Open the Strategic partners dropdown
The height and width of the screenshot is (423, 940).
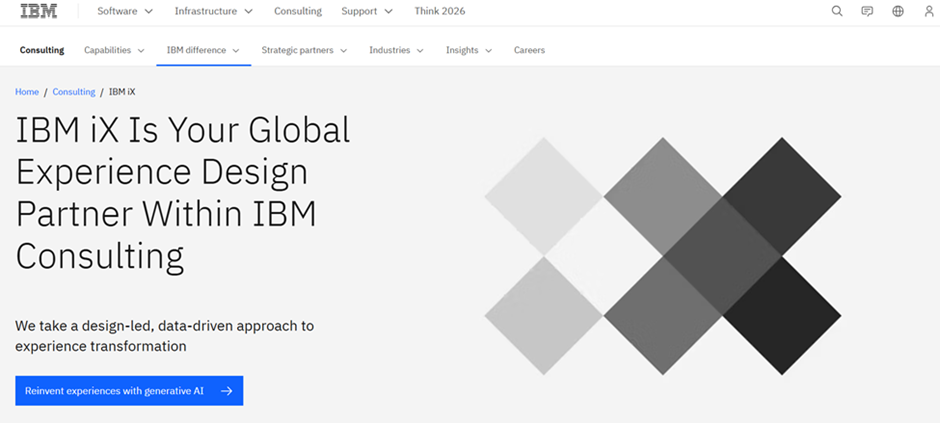[x=304, y=50]
